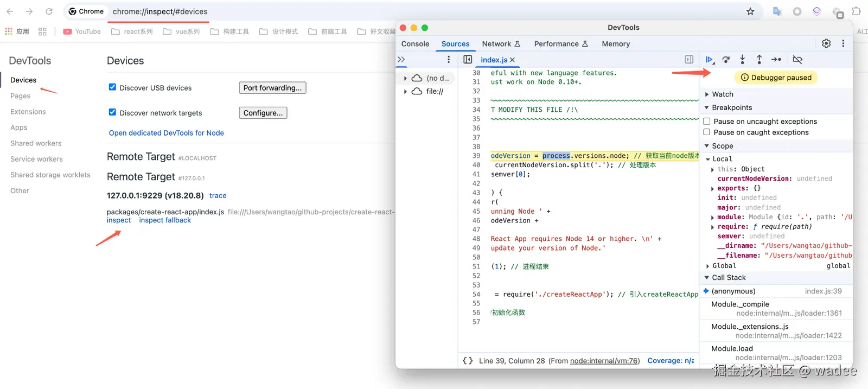Toggle Discover USB devices checkbox
The width and height of the screenshot is (868, 389).
pos(112,87)
